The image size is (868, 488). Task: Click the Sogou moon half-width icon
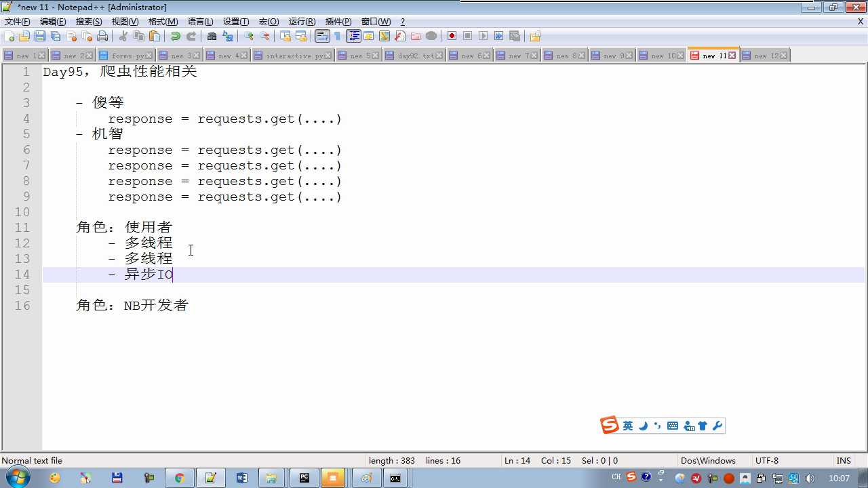coord(643,426)
